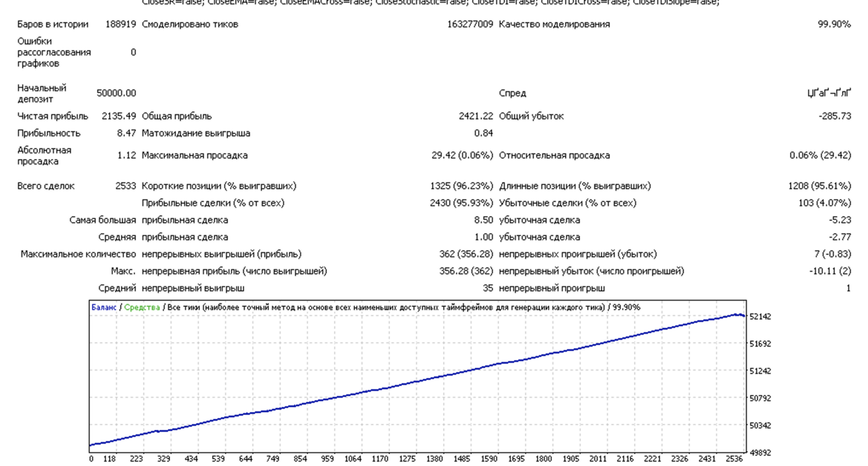868x466 pixels.
Task: Click the "Убыточные сделки (% от всех)" label
Action: (x=568, y=203)
